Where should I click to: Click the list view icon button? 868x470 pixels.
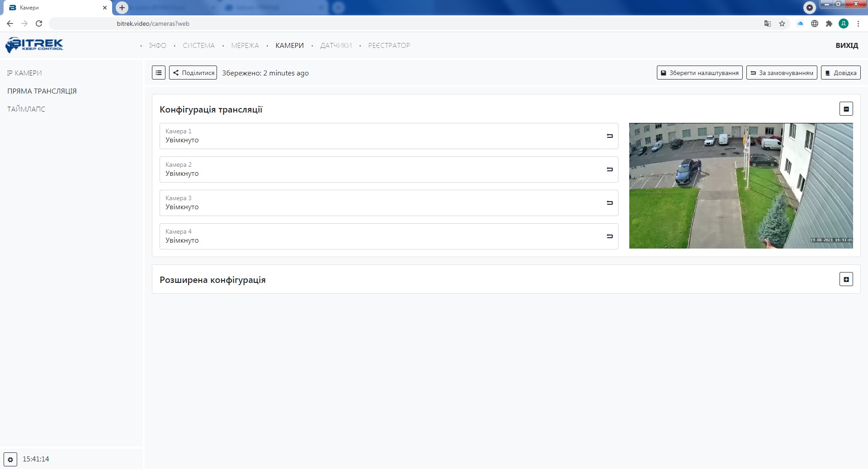tap(159, 73)
